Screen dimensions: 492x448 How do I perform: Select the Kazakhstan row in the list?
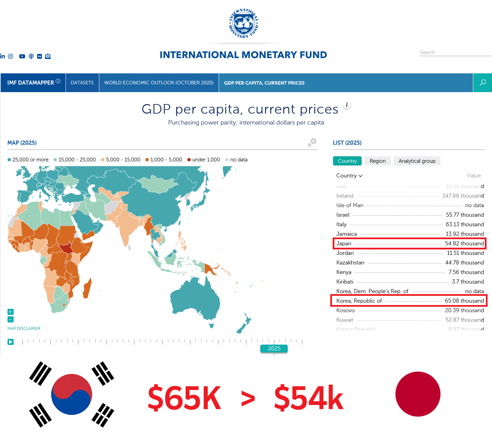click(410, 263)
